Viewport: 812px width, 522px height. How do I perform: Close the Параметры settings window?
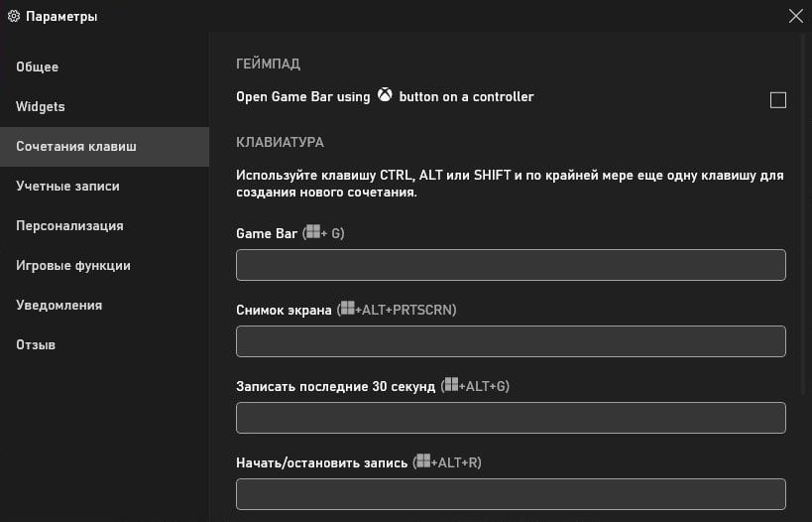pos(795,16)
